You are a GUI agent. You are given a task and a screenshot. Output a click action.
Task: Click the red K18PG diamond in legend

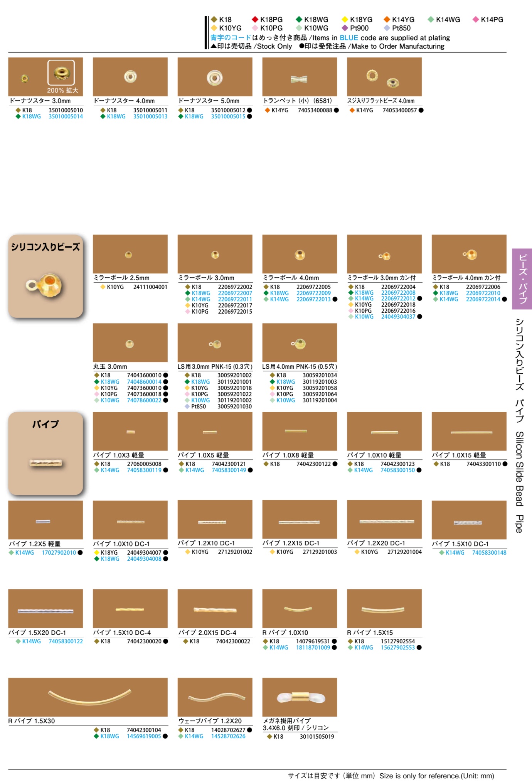(x=255, y=19)
